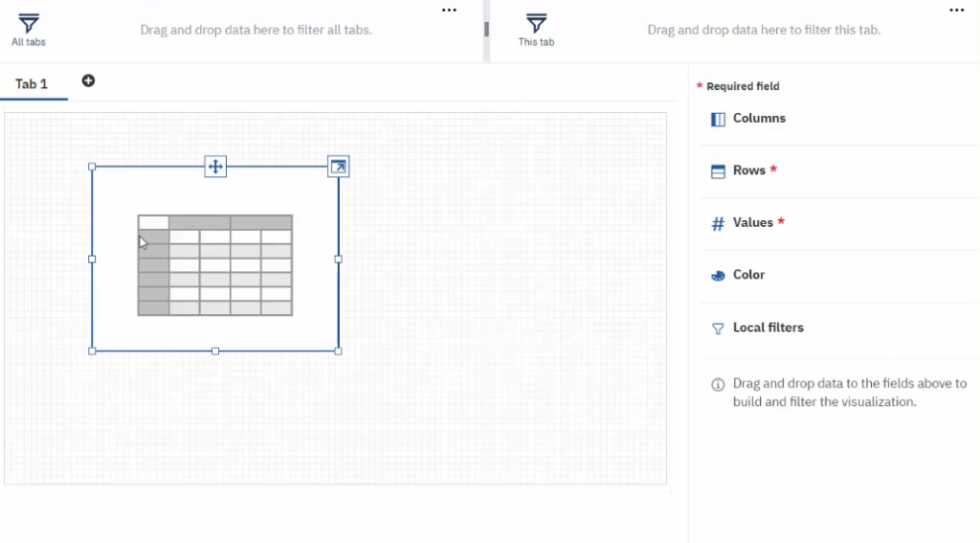Click the All tabs filter drop area
This screenshot has height=543, width=980.
coord(256,30)
